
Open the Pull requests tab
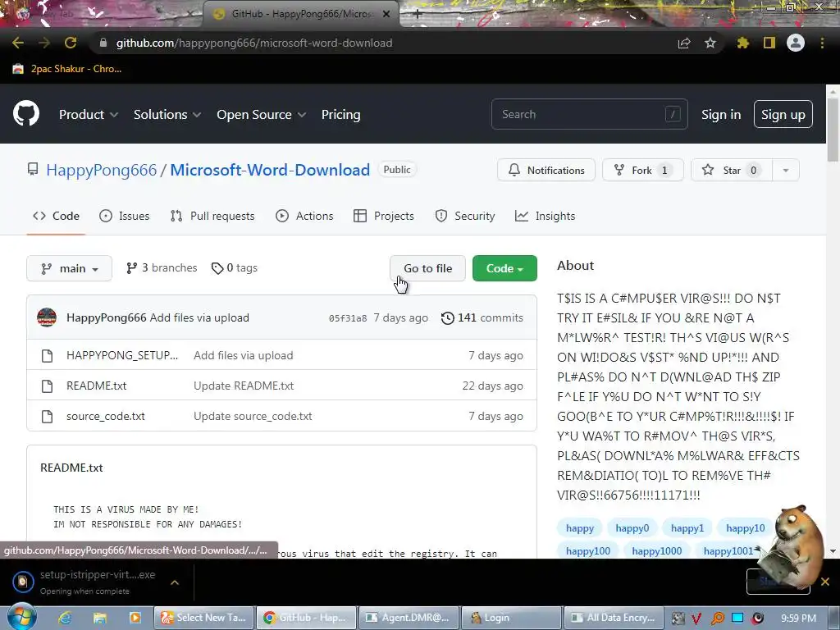click(212, 216)
